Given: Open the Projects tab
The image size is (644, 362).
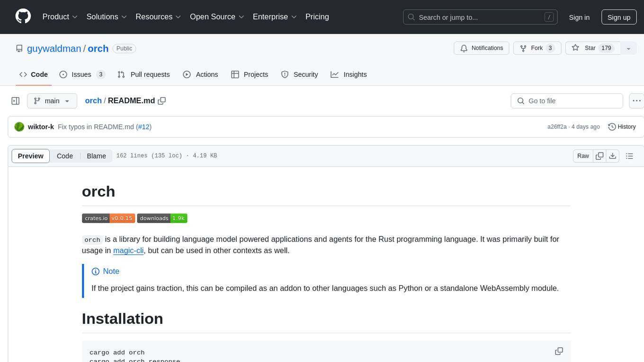Looking at the screenshot, I should pyautogui.click(x=250, y=74).
